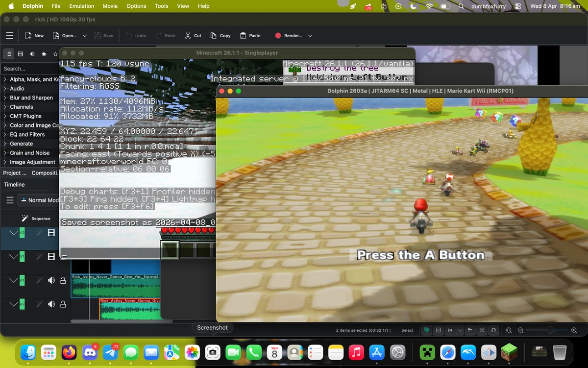Toggle audio thumbnails waveform icon
This screenshot has height=368, width=588.
(x=450, y=330)
